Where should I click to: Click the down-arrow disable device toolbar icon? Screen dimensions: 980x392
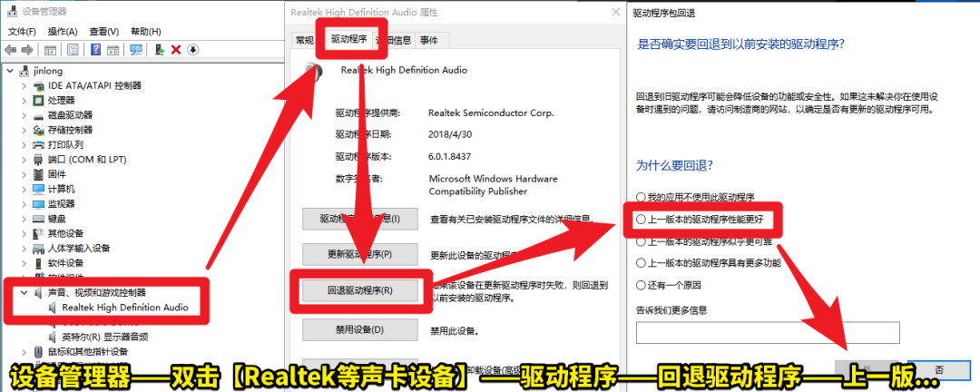click(x=193, y=49)
